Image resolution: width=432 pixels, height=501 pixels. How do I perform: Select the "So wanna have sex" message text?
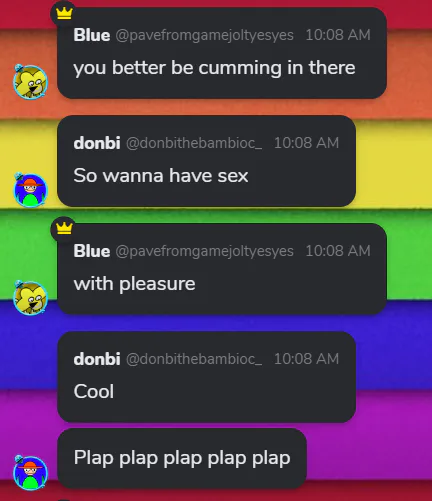point(161,176)
